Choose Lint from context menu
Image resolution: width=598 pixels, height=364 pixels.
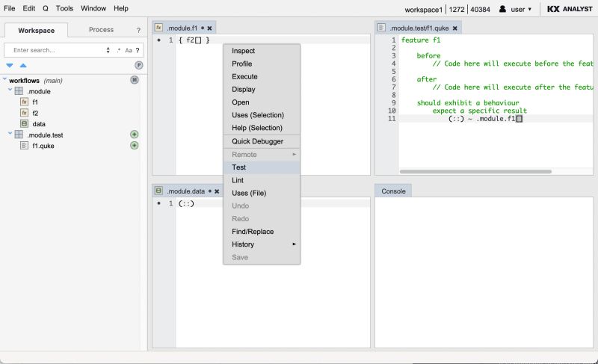[x=262, y=180]
